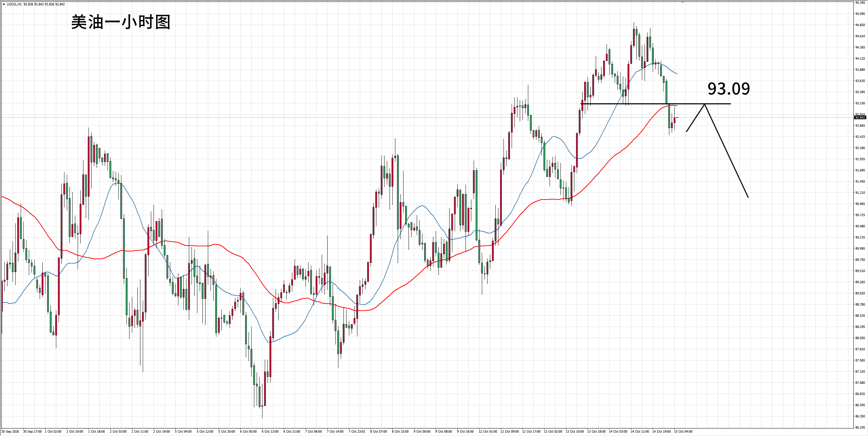The image size is (868, 436).
Task: Click the 89.020 price scale value
Action: pos(860,293)
